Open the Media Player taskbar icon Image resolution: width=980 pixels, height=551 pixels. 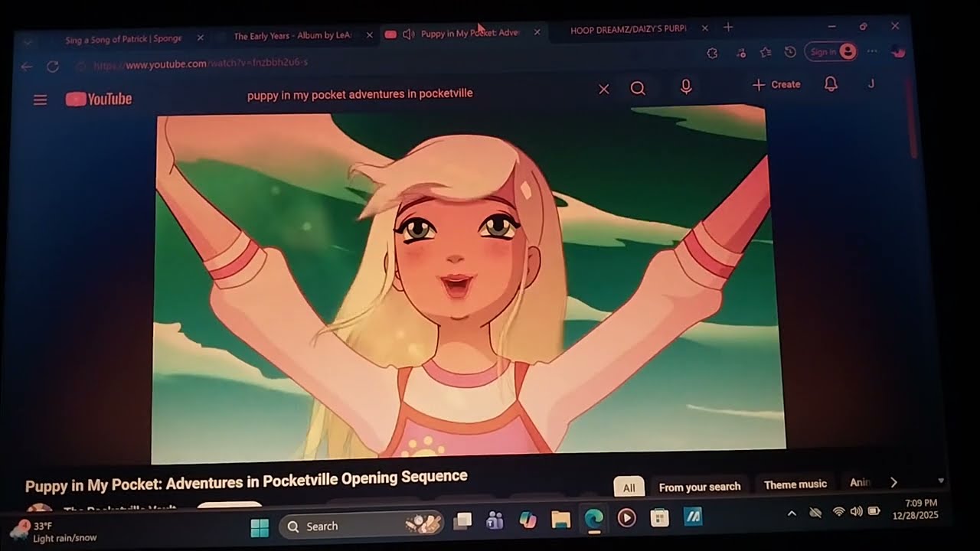point(626,518)
